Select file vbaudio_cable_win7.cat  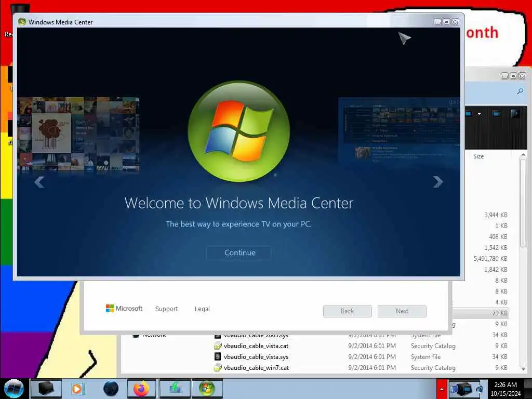[257, 368]
